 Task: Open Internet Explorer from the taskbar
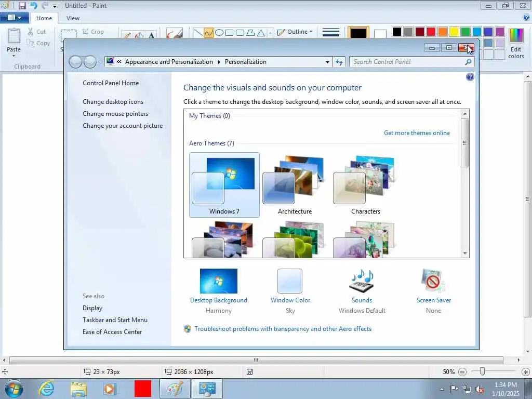(x=46, y=389)
